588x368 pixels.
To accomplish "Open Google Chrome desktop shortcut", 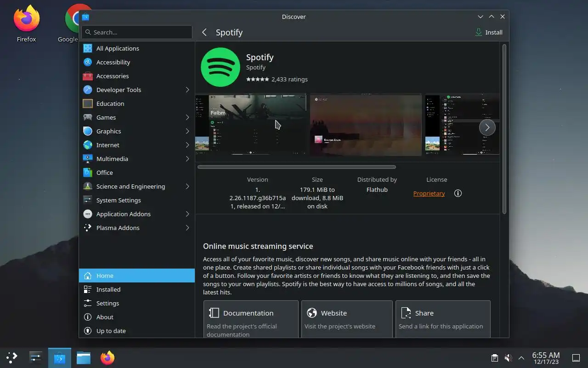I will [x=71, y=23].
